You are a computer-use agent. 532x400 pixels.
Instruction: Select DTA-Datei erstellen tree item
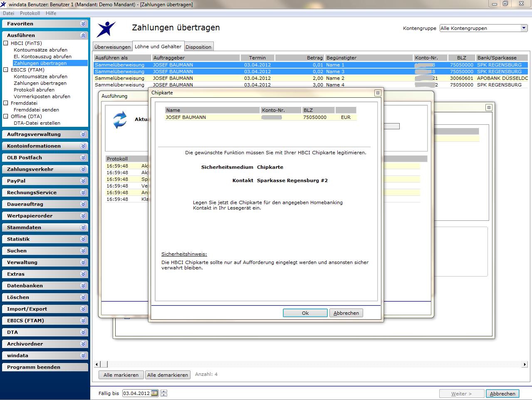click(37, 123)
